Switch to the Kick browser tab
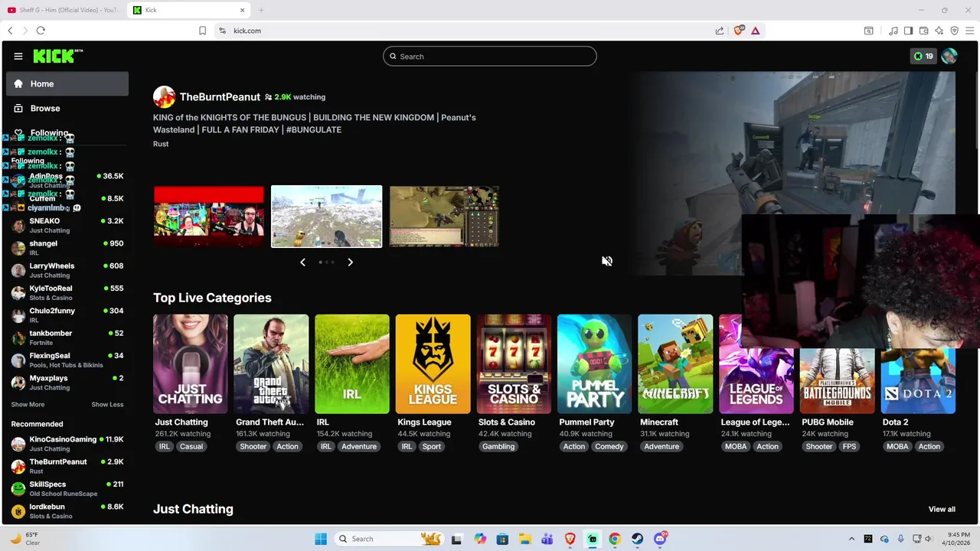Screen dimensions: 980x551 [188, 10]
